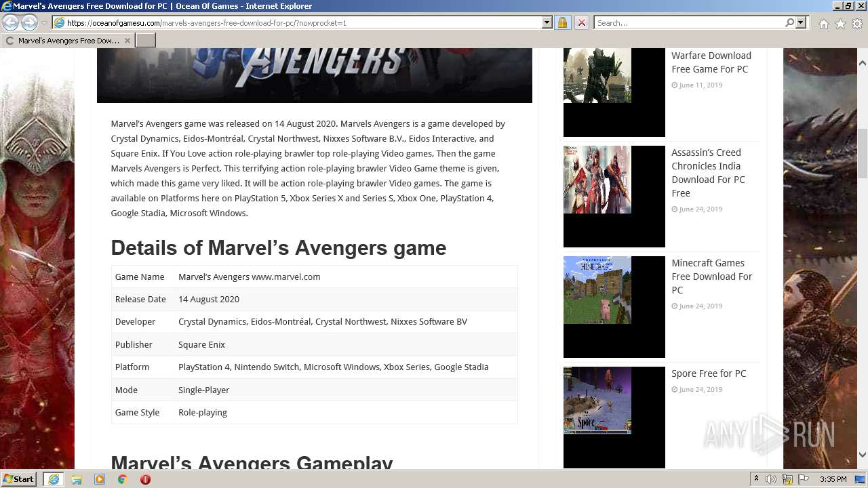Image resolution: width=868 pixels, height=488 pixels.
Task: Click the scrollbar up arrow
Action: [x=862, y=63]
